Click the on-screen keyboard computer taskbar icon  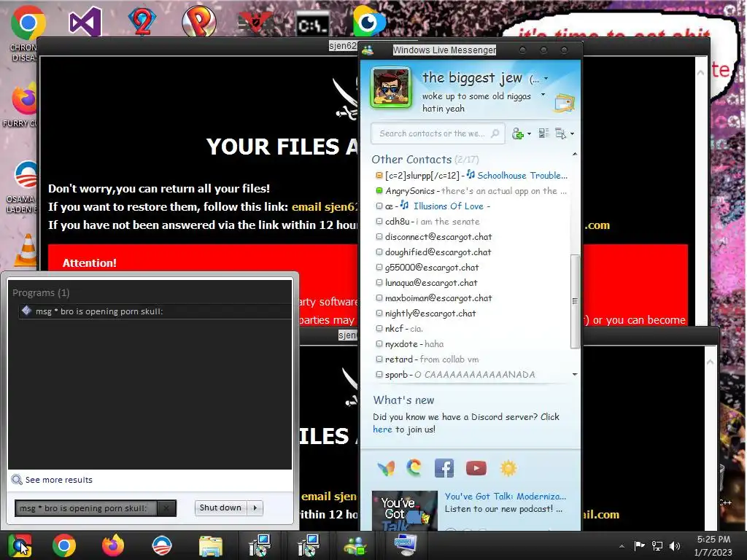pyautogui.click(x=406, y=545)
